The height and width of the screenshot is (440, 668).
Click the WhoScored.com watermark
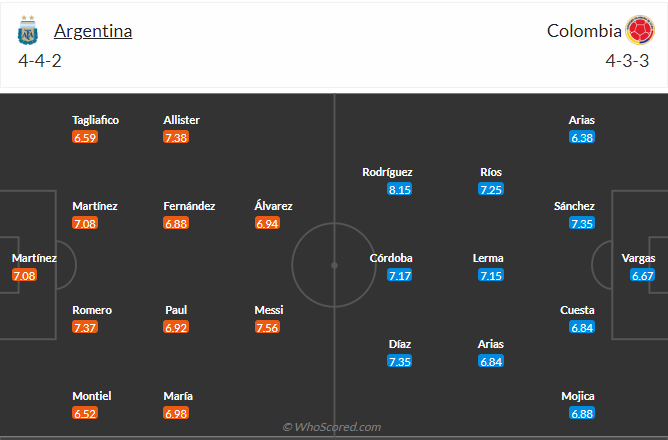[x=333, y=427]
